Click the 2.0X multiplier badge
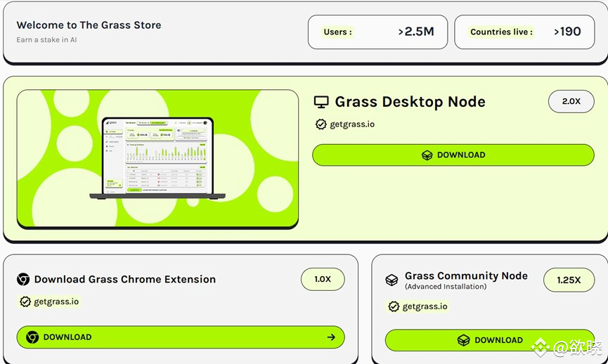Image resolution: width=608 pixels, height=364 pixels. (x=571, y=102)
